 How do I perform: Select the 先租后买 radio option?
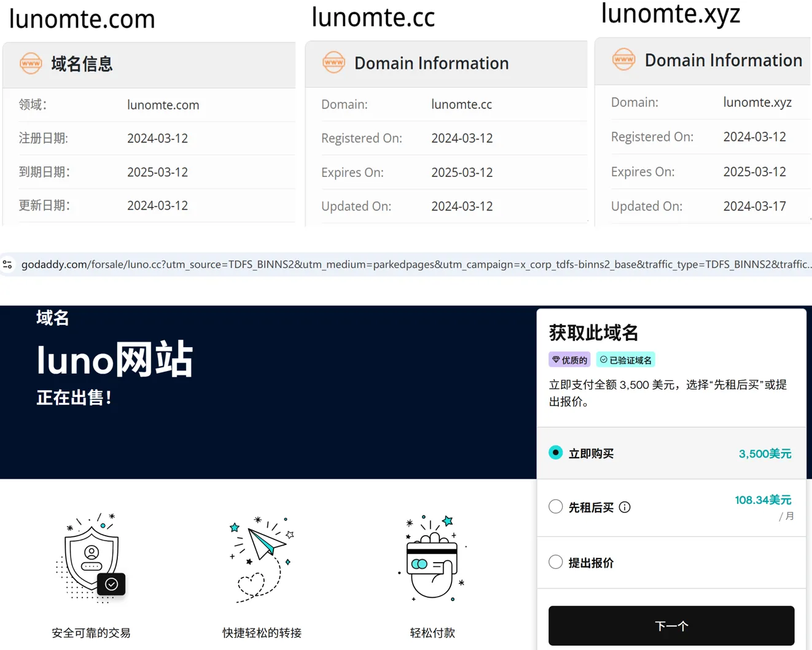[555, 506]
